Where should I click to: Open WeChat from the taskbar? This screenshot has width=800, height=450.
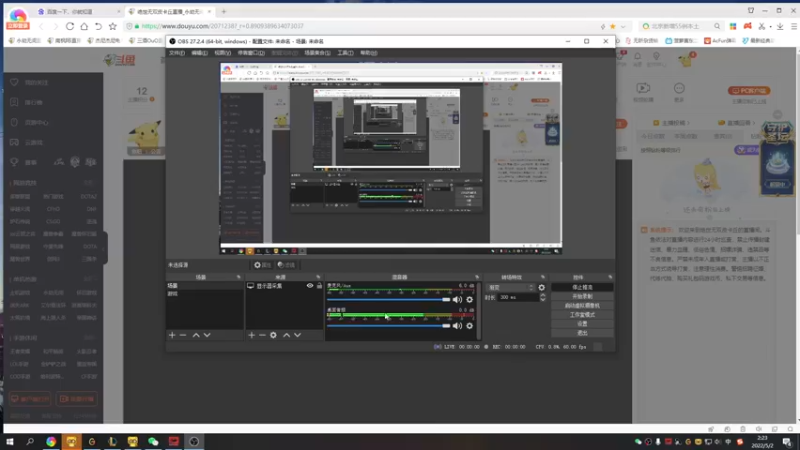pyautogui.click(x=153, y=441)
